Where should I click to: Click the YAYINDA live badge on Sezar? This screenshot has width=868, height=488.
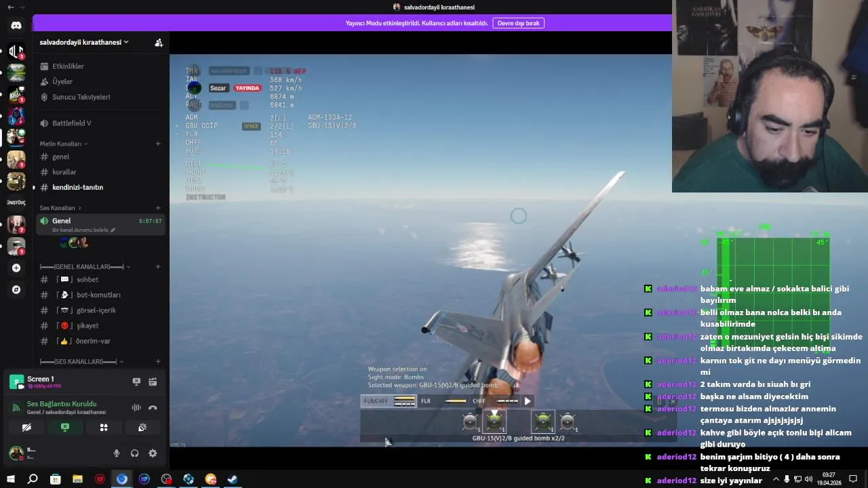247,88
